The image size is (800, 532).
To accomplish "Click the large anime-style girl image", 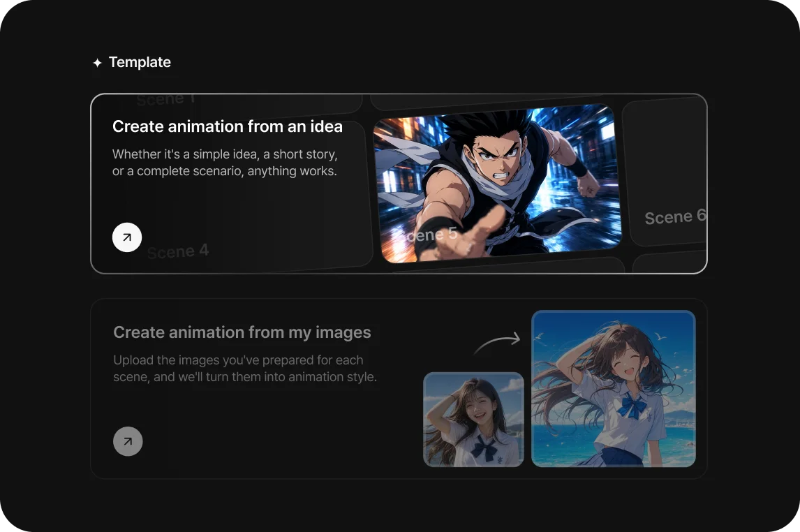I will (614, 389).
